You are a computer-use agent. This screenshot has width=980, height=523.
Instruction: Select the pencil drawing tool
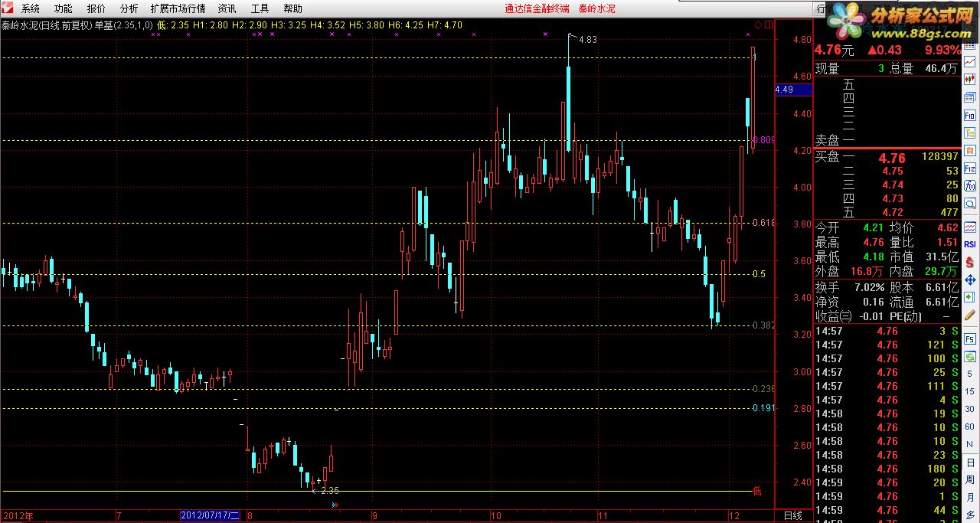tap(970, 314)
